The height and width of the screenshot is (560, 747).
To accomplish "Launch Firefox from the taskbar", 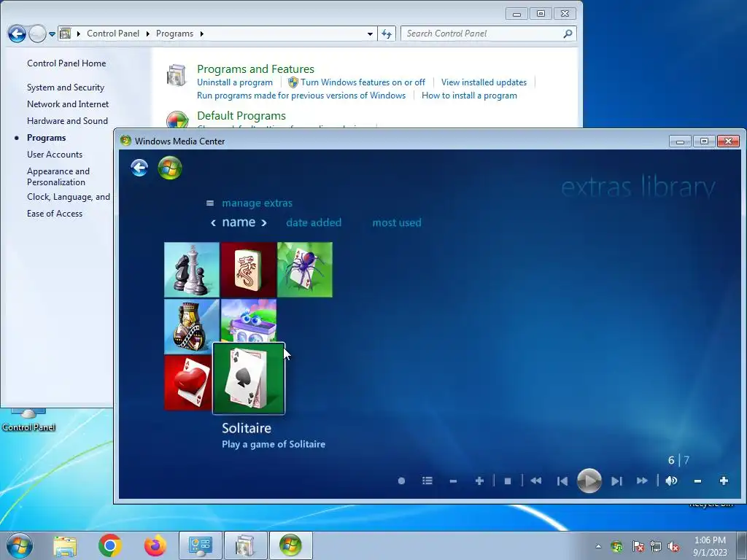I will click(x=155, y=545).
